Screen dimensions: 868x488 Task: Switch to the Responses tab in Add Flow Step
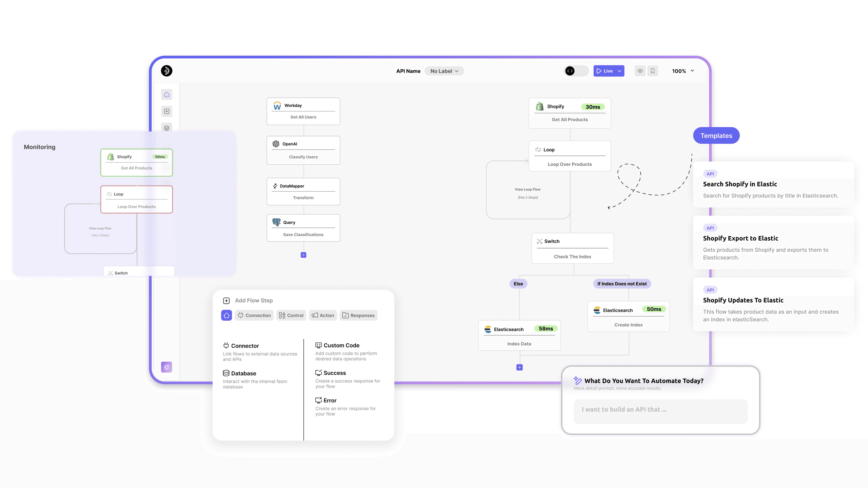click(359, 315)
